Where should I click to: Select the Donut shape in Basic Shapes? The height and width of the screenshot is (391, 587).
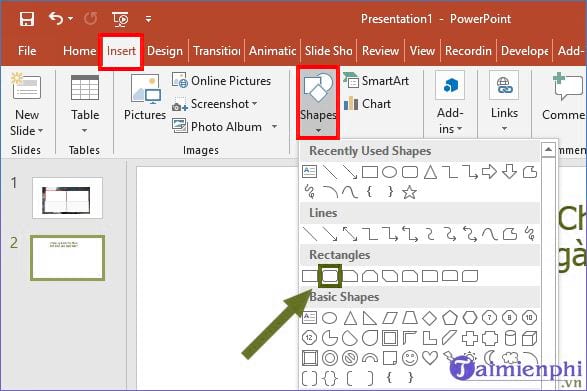(330, 358)
